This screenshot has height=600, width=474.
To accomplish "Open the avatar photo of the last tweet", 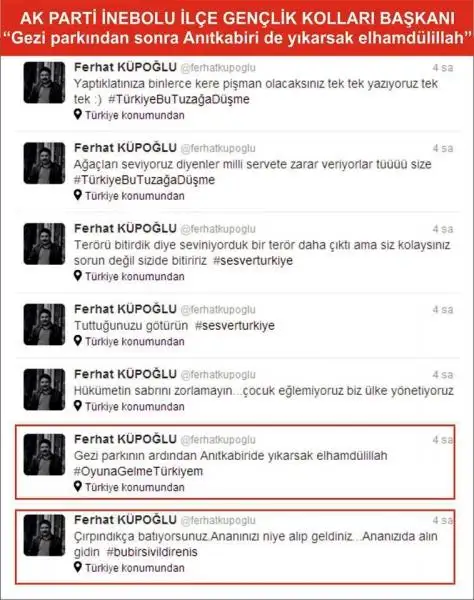I will click(44, 535).
